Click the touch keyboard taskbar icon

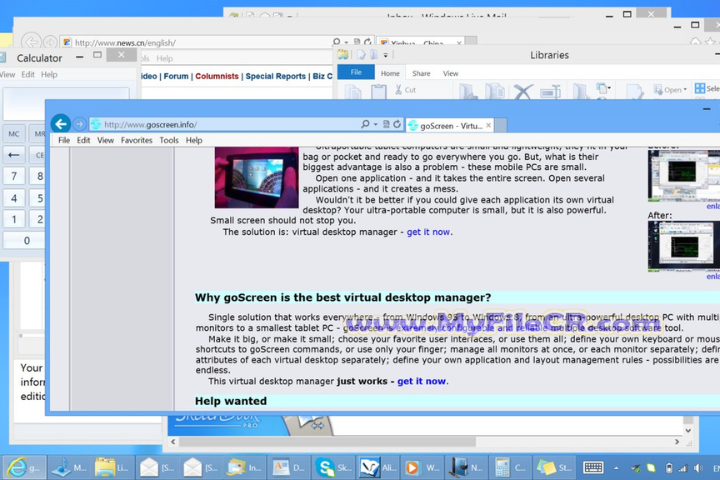[x=593, y=468]
